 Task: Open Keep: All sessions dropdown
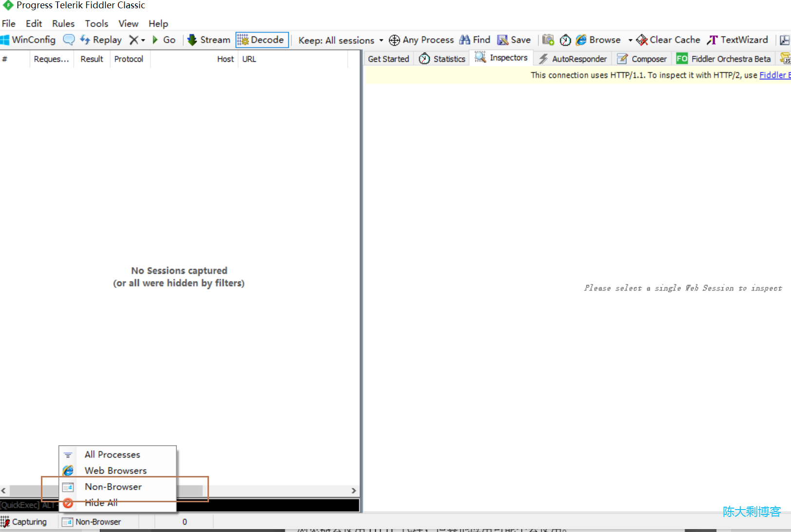pyautogui.click(x=341, y=40)
